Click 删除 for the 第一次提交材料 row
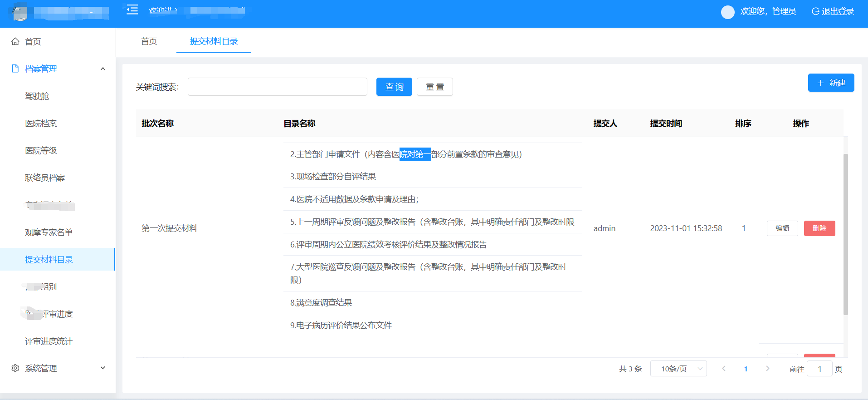Viewport: 868px width, 400px height. pyautogui.click(x=819, y=228)
